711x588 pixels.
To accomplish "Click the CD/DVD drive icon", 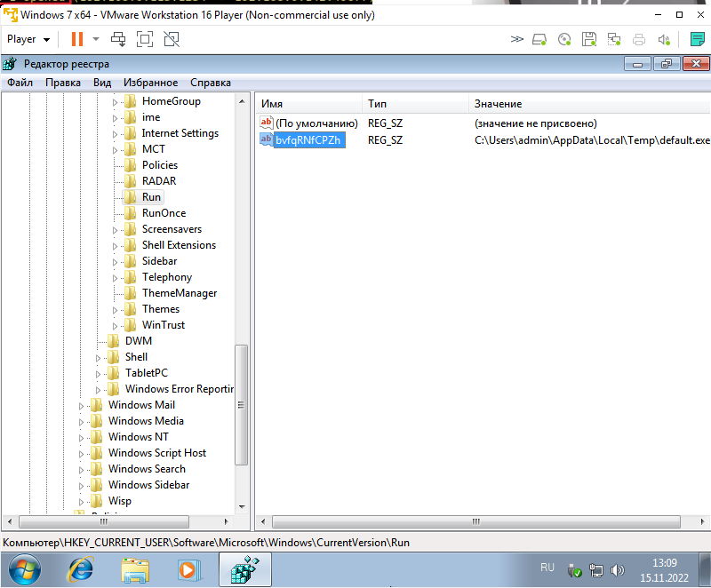I will [564, 39].
